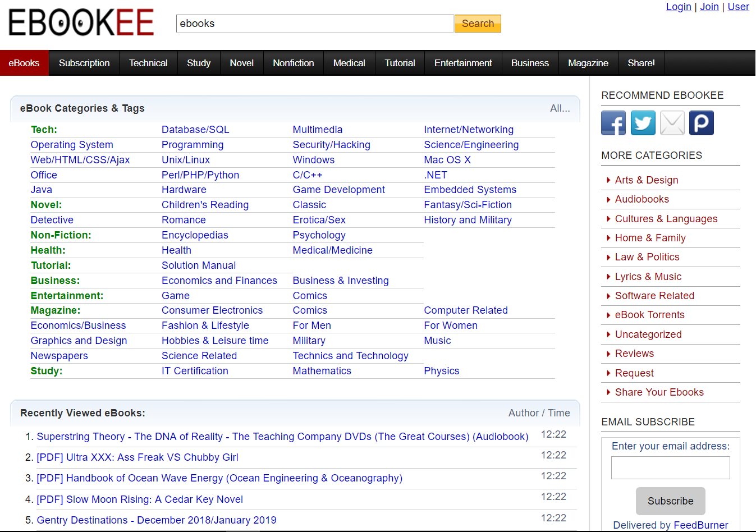Focus the ebooks search text field
The height and width of the screenshot is (532, 756).
pos(314,24)
